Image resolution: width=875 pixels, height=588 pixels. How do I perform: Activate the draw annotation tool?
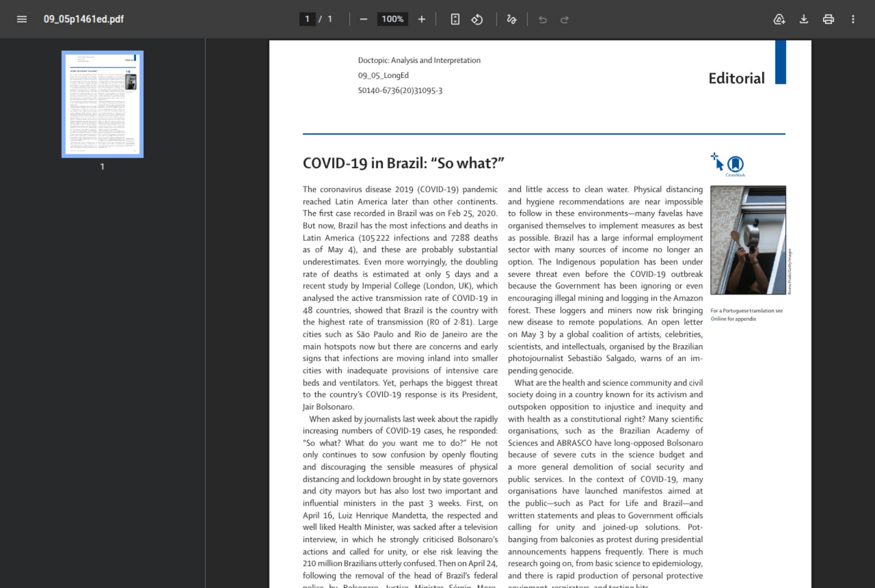pos(511,19)
